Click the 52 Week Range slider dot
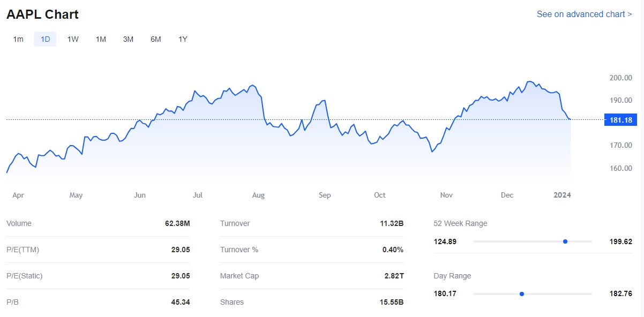Screen dimensions: 644x317 click(x=565, y=241)
